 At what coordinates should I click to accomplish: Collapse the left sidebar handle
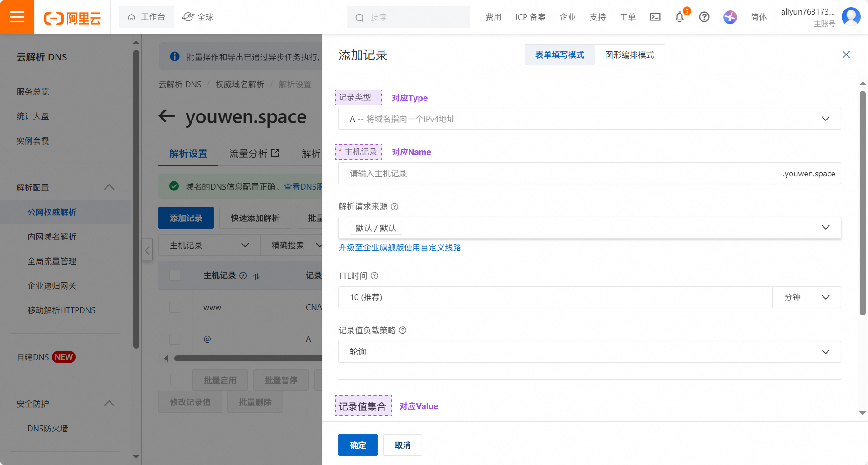[x=147, y=250]
